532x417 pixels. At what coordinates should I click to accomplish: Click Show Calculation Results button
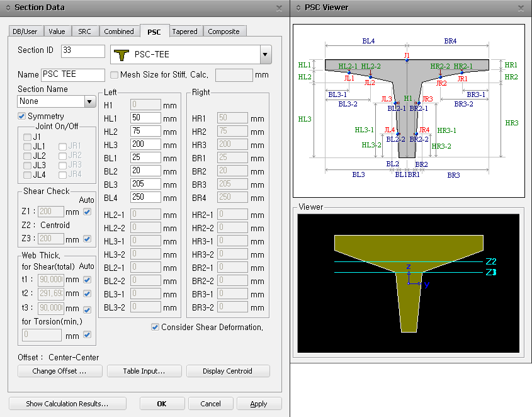coord(67,403)
